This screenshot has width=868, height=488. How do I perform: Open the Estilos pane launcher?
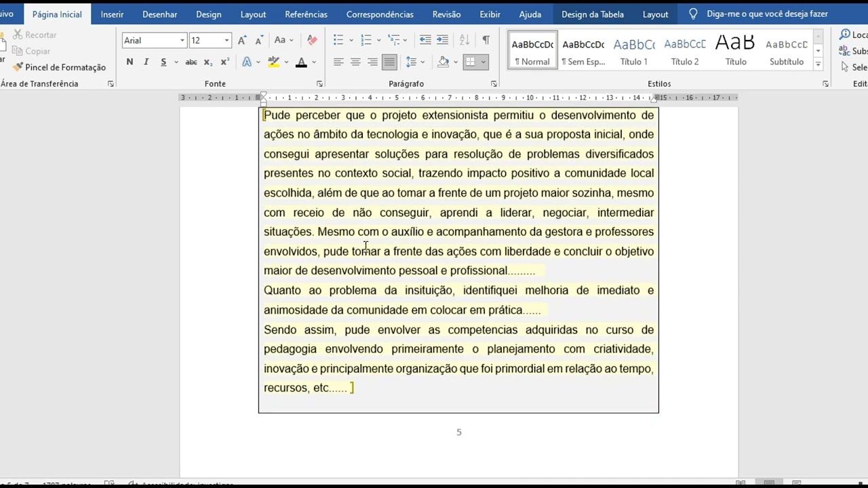click(x=825, y=84)
